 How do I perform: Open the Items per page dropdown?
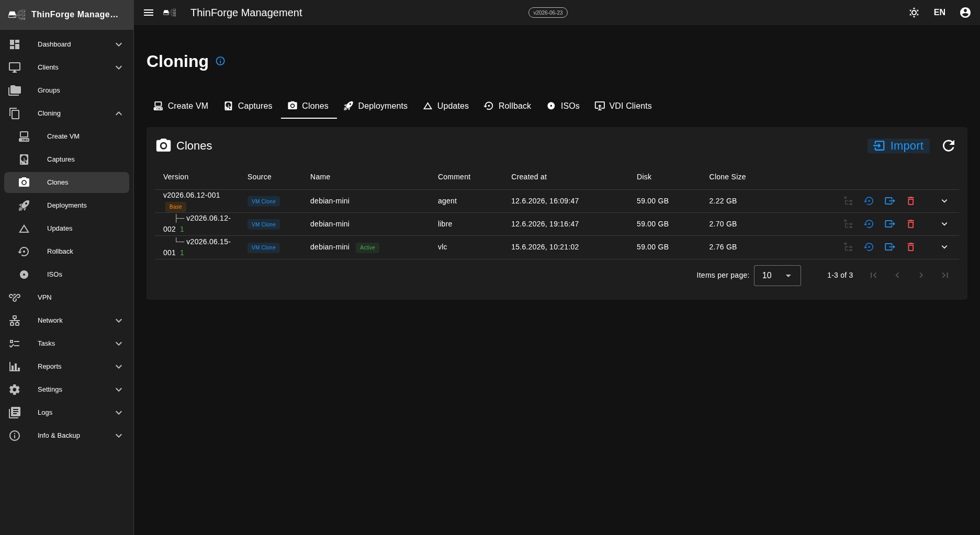(x=777, y=276)
